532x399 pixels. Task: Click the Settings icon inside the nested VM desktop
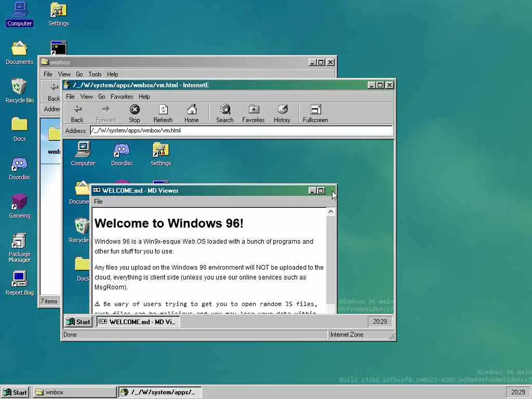[x=161, y=154]
